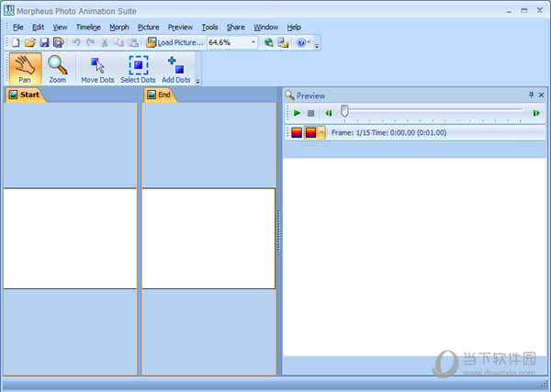
Task: Open the preview display mode dropdown arrow
Action: coord(321,133)
